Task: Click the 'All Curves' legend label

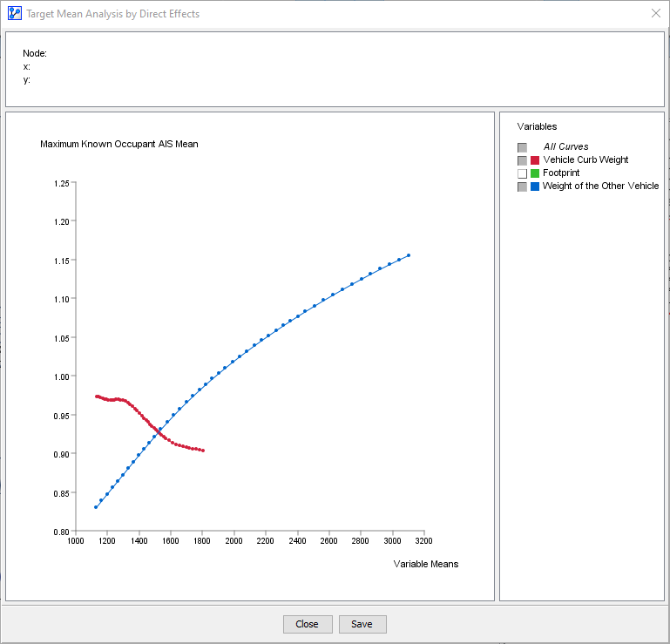Action: click(565, 146)
